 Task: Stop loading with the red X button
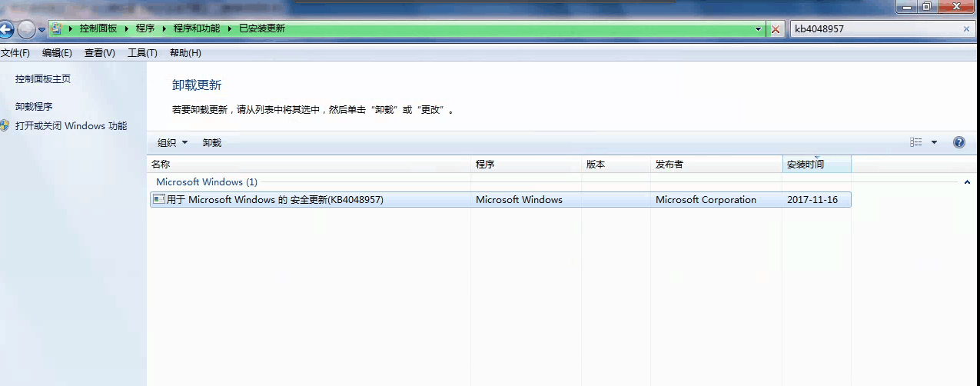pos(776,29)
